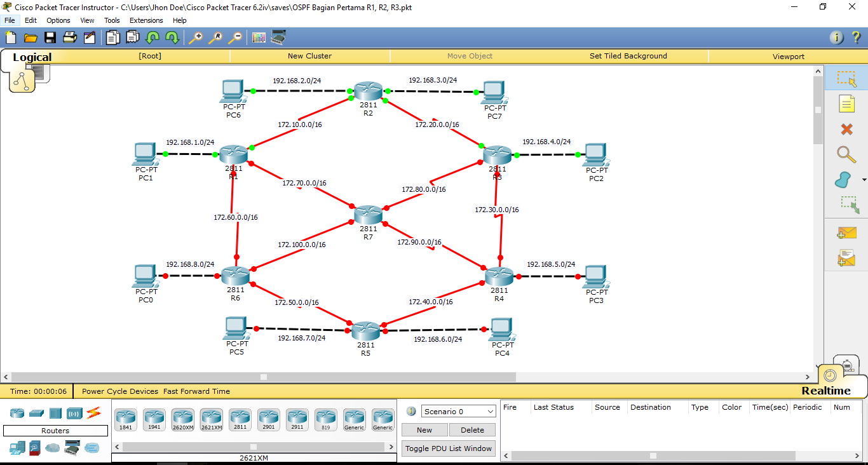Viewport: 868px width, 465px height.
Task: Select the Add Simple PDU envelope tool
Action: pos(846,233)
